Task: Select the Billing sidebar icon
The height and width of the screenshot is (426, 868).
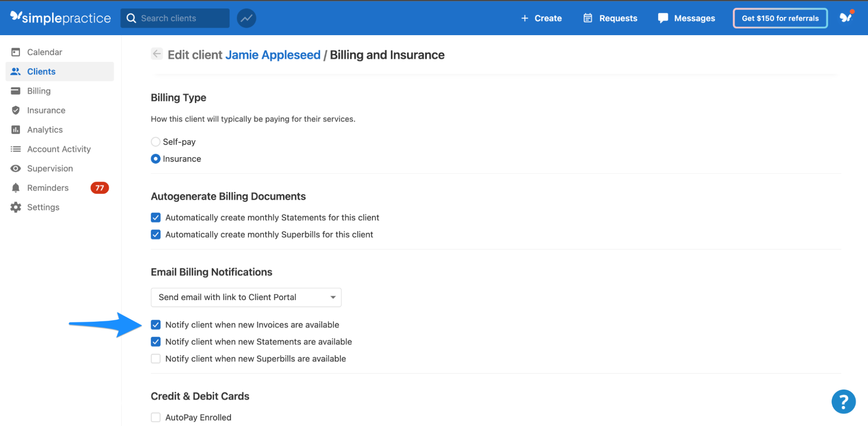Action: pyautogui.click(x=16, y=91)
